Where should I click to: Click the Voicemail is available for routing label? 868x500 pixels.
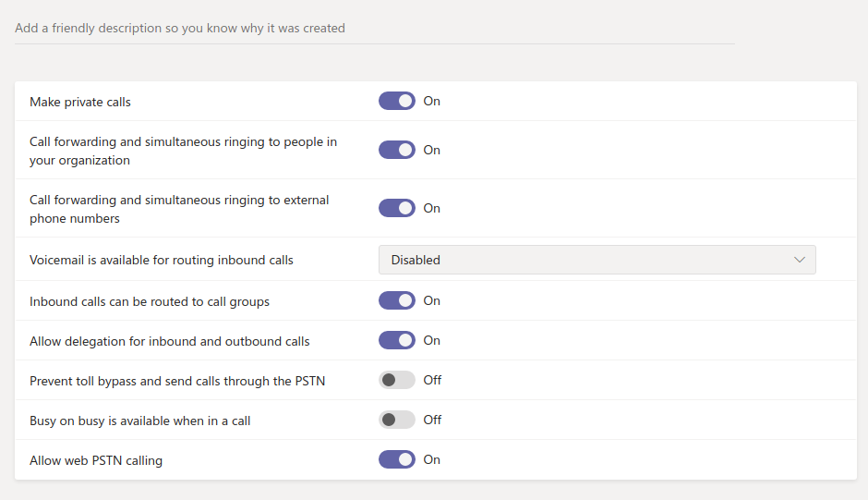point(162,261)
